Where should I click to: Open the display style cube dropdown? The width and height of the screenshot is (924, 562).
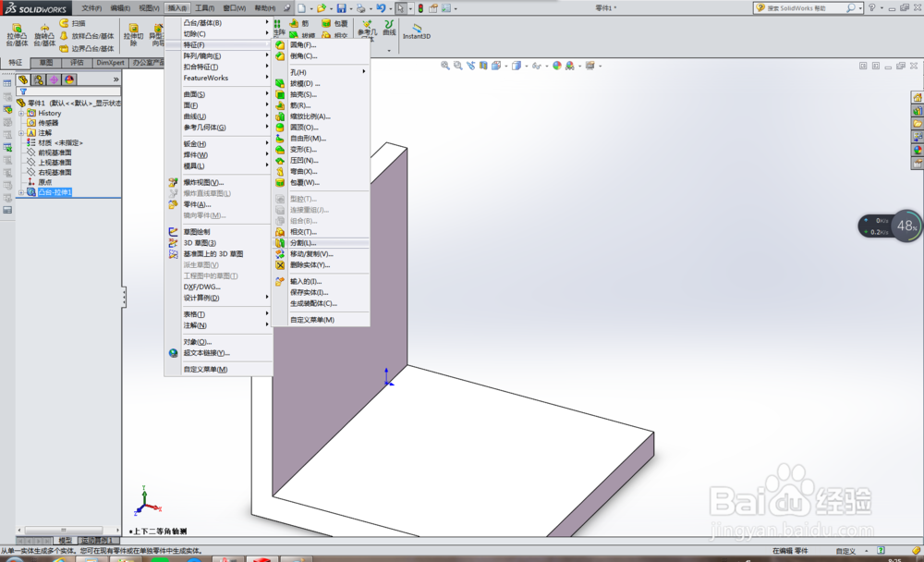coord(526,66)
